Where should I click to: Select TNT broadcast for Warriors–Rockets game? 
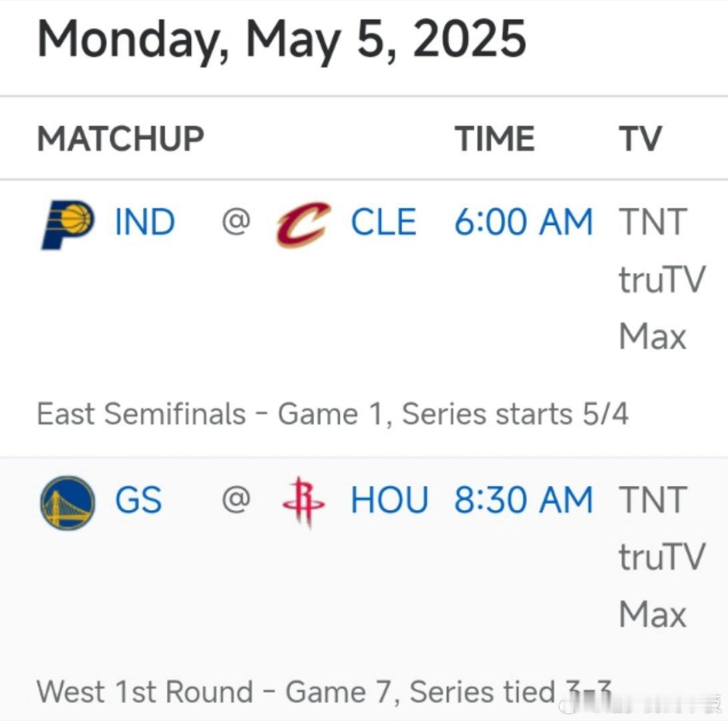tap(653, 499)
